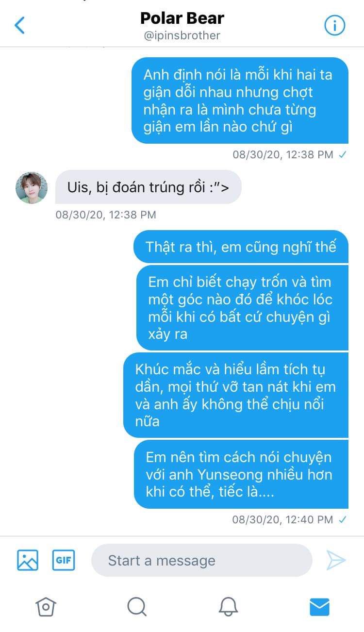Attach a photo using the image icon

click(28, 560)
